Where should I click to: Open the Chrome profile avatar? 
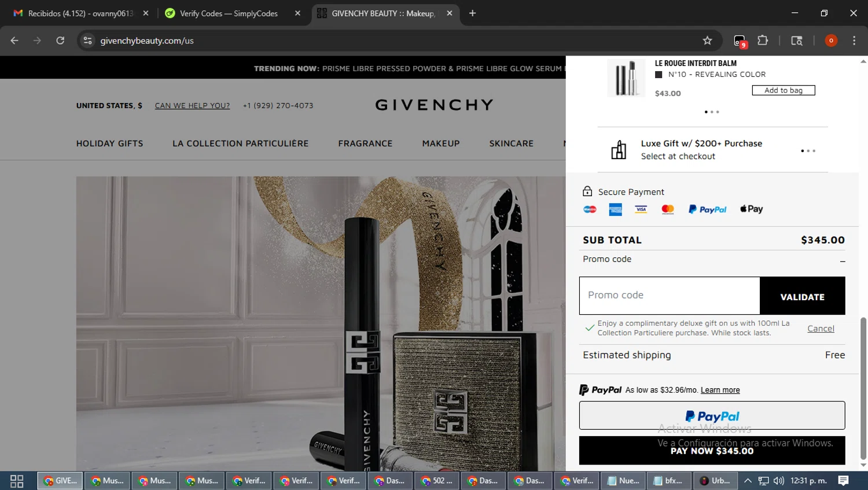point(831,40)
